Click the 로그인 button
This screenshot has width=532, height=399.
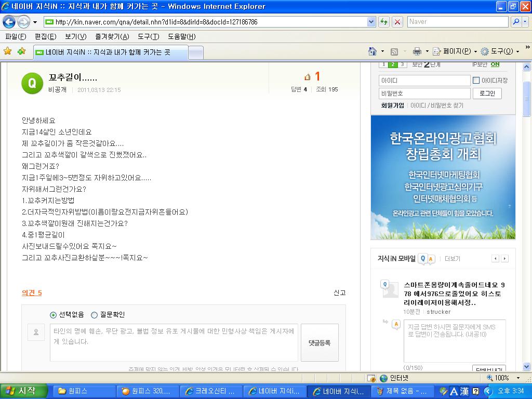click(x=487, y=94)
